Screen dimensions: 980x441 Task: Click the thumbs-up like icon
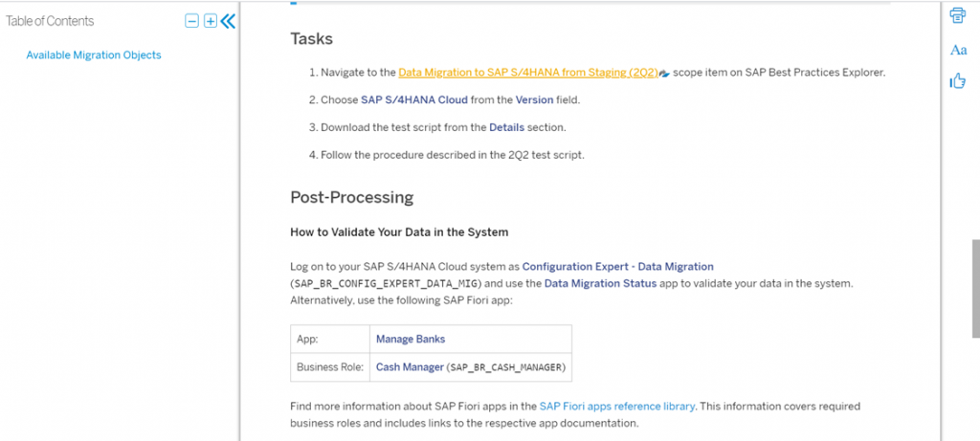point(957,80)
